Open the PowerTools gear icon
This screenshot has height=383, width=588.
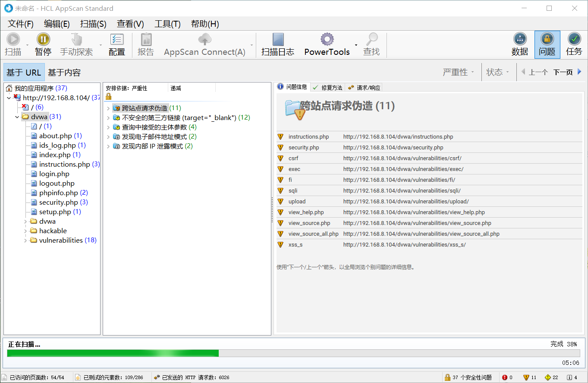pyautogui.click(x=327, y=39)
